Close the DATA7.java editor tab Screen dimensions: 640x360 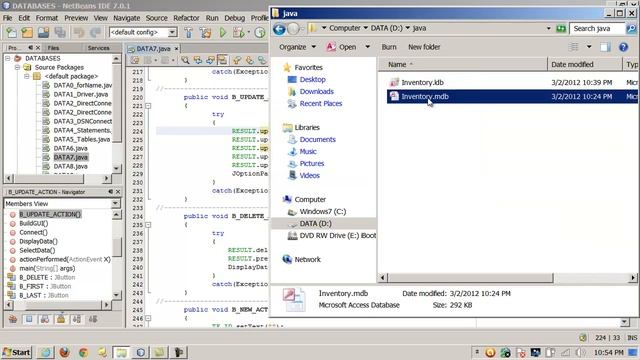tap(177, 49)
